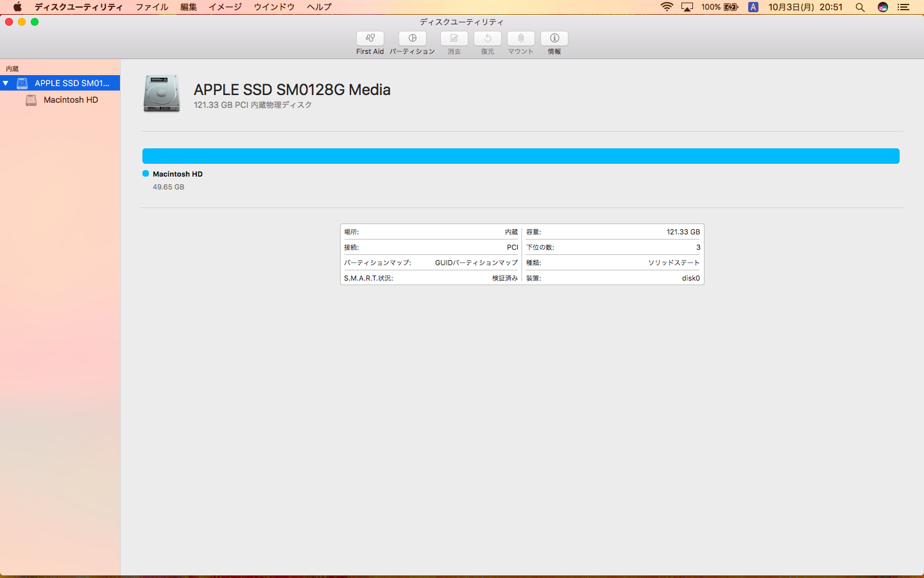Open Spotlight search

(x=860, y=7)
